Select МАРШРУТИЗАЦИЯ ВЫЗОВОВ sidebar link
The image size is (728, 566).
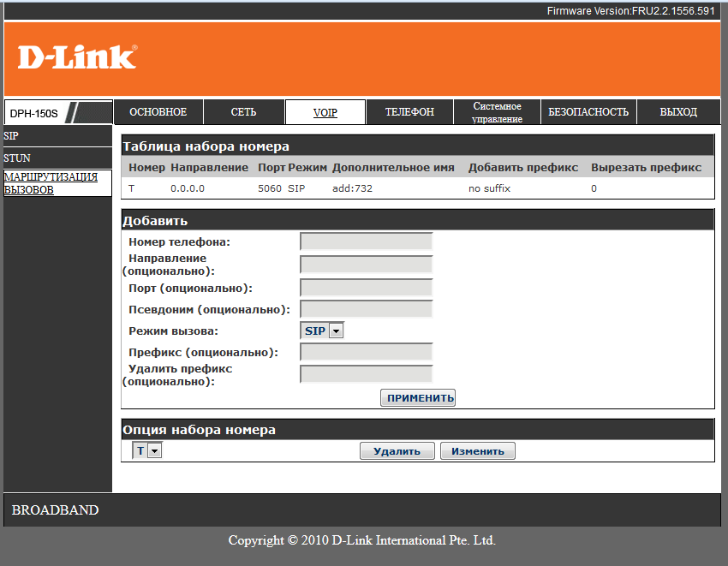tap(51, 183)
